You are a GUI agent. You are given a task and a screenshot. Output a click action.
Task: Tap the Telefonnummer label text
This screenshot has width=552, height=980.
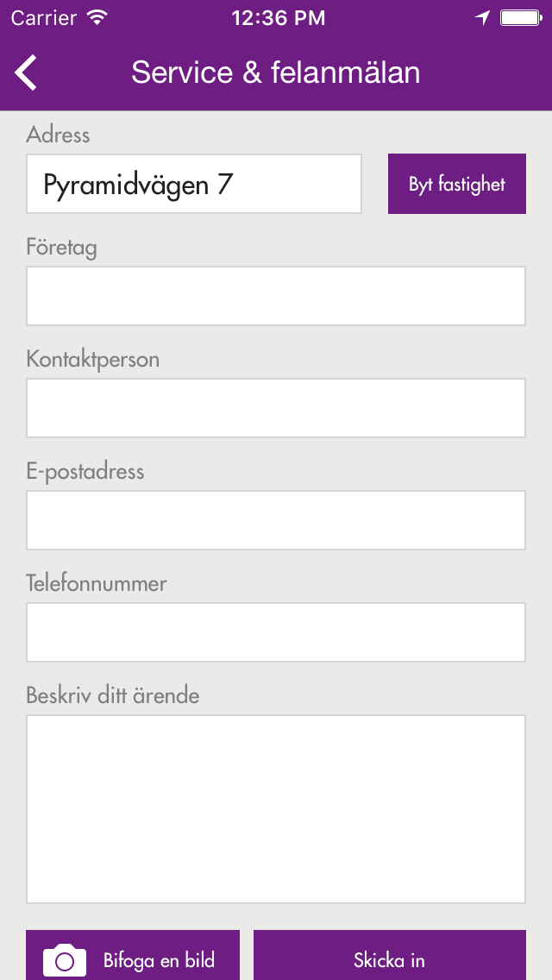[97, 583]
